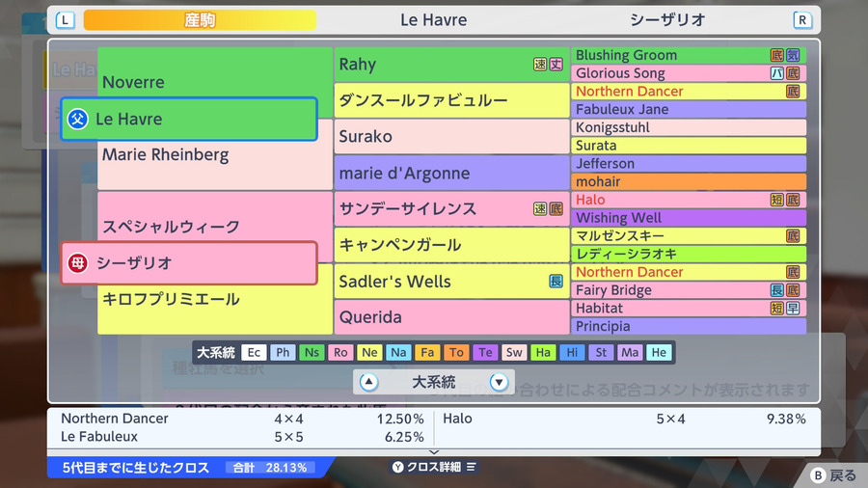Select ダンスールファビュルー in the pedigree
Image resolution: width=868 pixels, height=488 pixels.
pos(451,100)
